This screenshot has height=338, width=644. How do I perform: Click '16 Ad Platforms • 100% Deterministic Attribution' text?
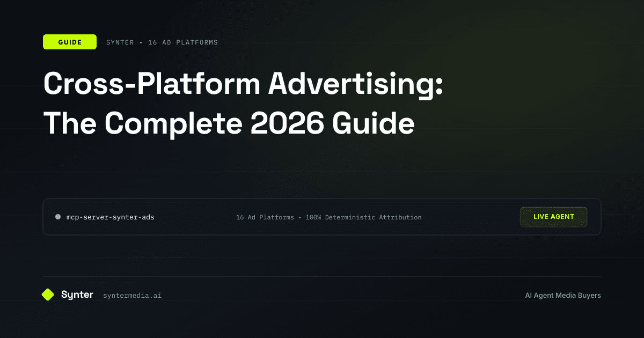pos(328,217)
